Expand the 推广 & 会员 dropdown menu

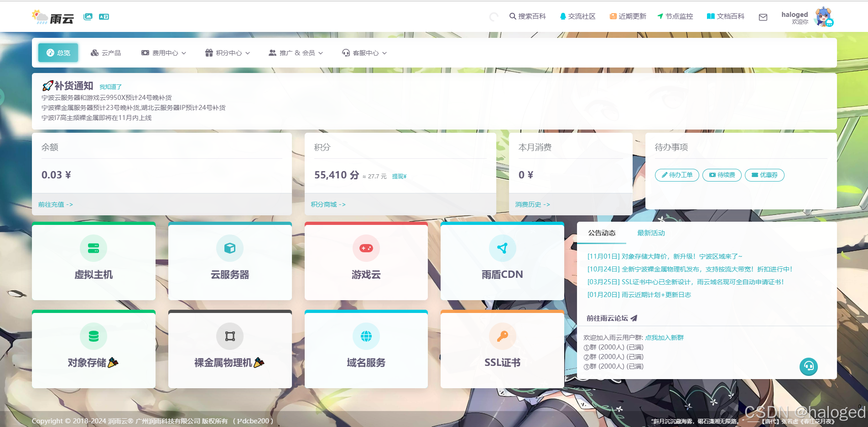pos(296,53)
